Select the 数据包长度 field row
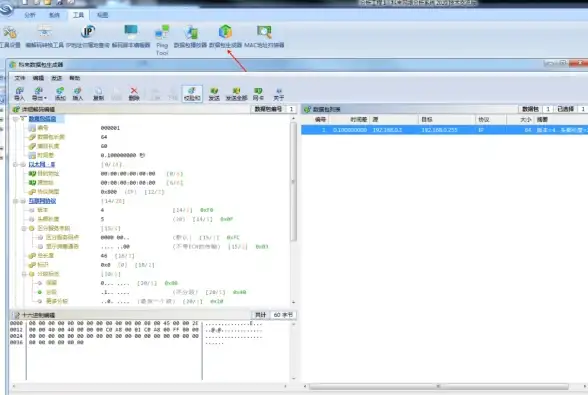The height and width of the screenshot is (395, 588). (51, 137)
